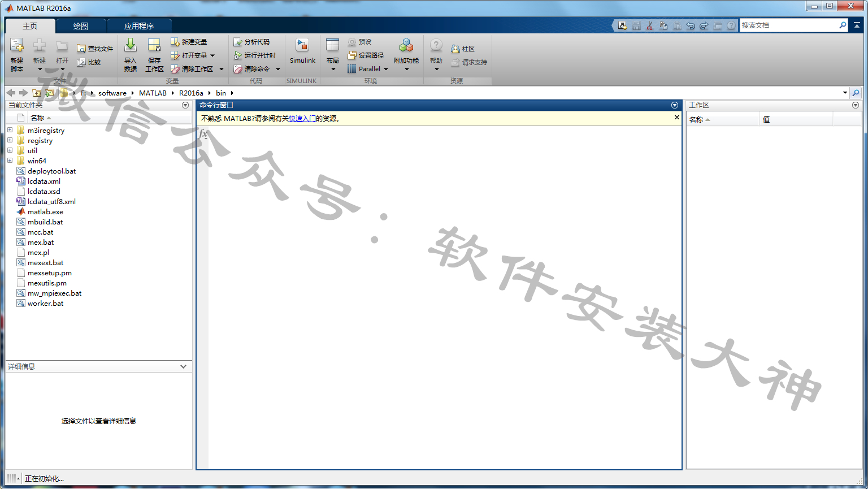The height and width of the screenshot is (489, 868).
Task: Click the back arrow in address bar
Action: tap(11, 93)
